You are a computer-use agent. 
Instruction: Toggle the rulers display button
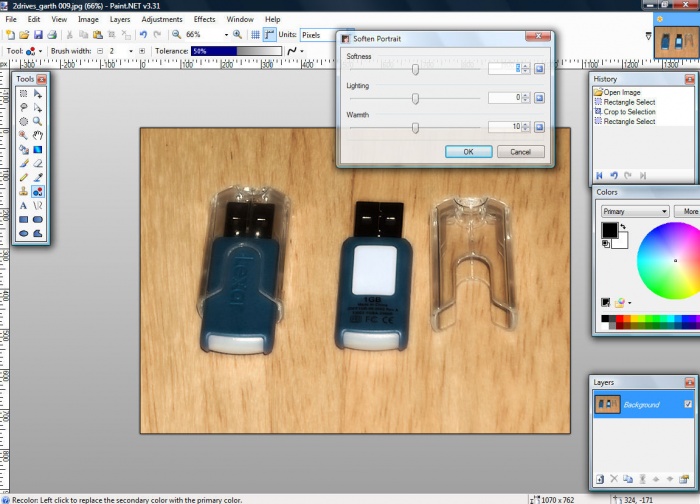pos(270,34)
